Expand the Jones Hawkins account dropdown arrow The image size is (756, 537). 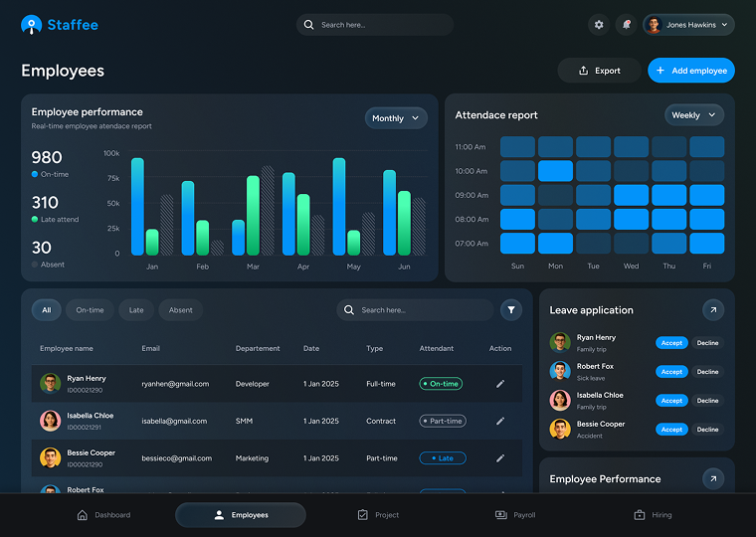724,25
